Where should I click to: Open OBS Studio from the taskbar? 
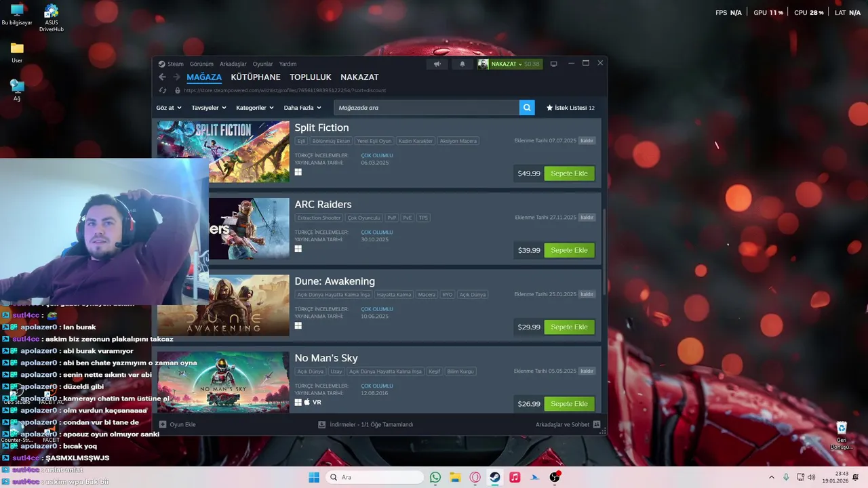pos(555,477)
